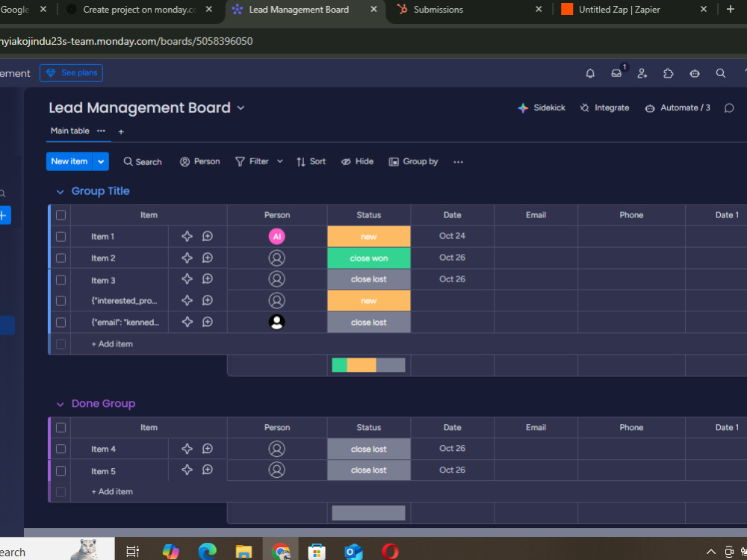Open update conversation for Item 2
The width and height of the screenshot is (747, 560).
point(207,258)
